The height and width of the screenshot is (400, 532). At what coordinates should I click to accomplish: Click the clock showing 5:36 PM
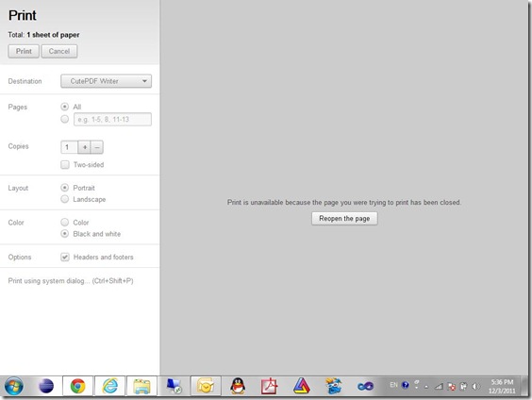click(502, 386)
